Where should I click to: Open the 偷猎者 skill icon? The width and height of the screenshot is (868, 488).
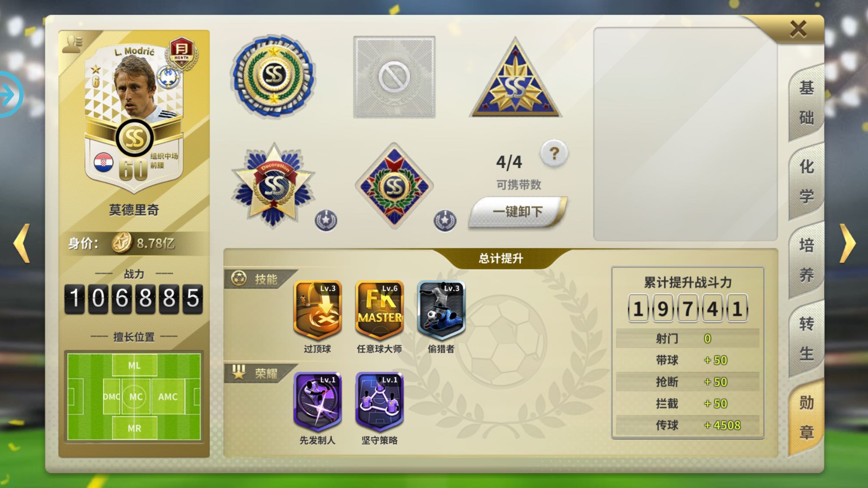tap(441, 310)
